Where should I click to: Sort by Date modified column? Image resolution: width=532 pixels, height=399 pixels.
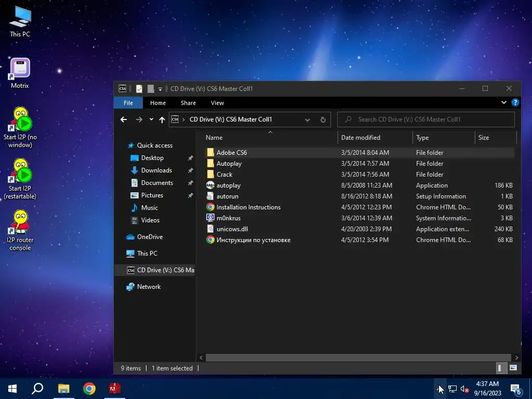(x=375, y=137)
